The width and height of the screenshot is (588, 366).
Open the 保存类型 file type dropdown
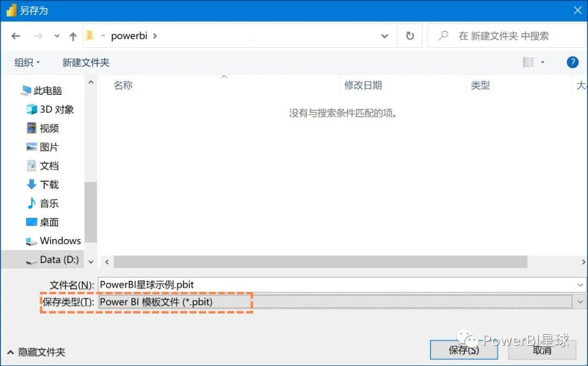[580, 301]
